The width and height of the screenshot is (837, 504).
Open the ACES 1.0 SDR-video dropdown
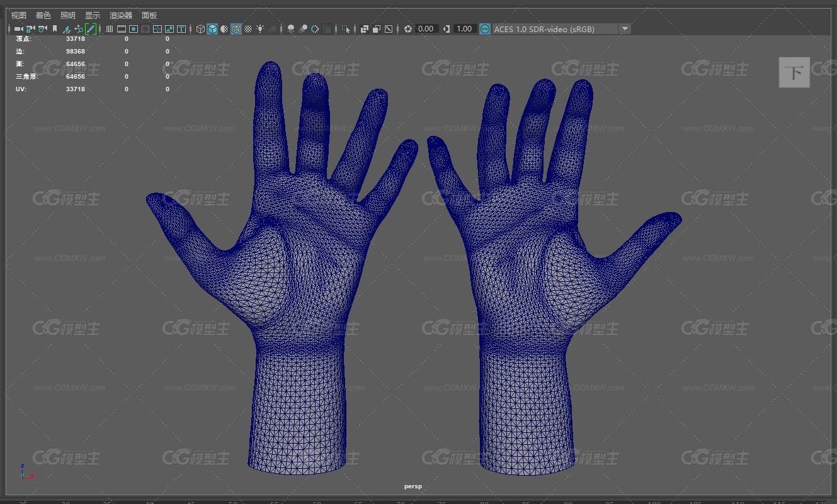point(561,29)
